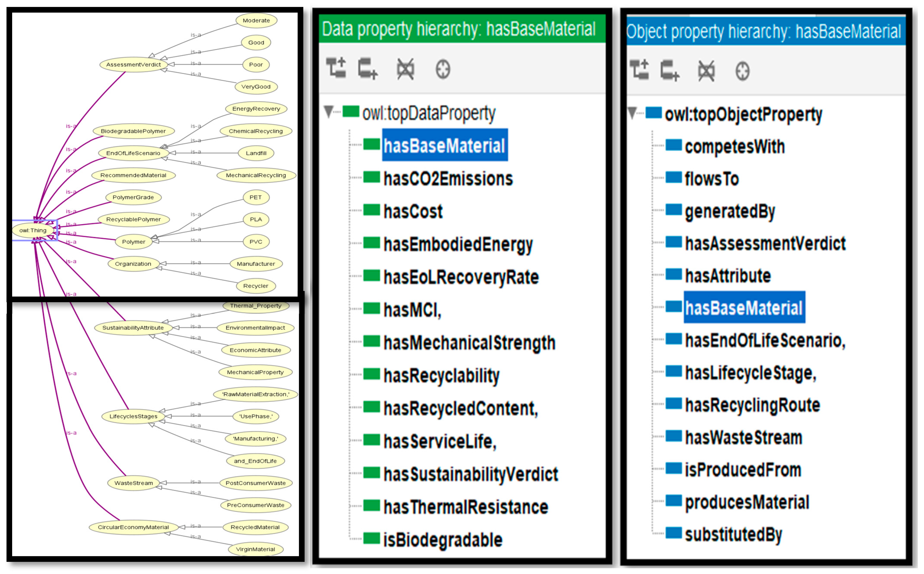The image size is (924, 574).
Task: Select hasEmbodiedEnergy data property
Action: 458,244
